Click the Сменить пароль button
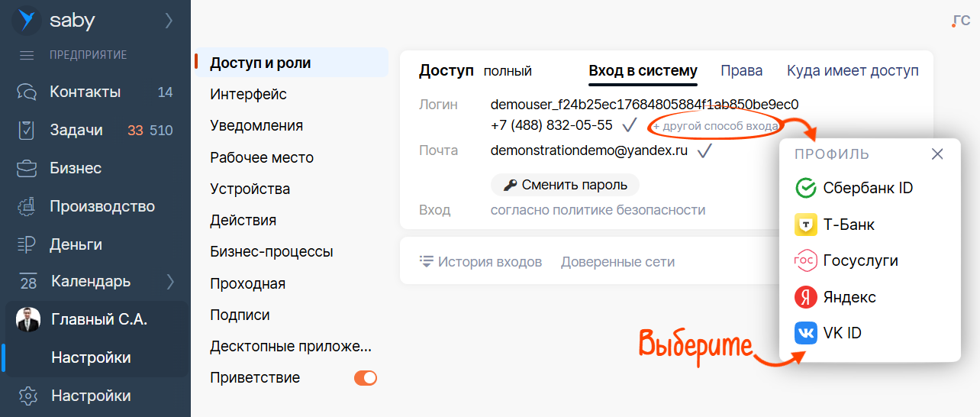This screenshot has height=417, width=980. tap(565, 185)
